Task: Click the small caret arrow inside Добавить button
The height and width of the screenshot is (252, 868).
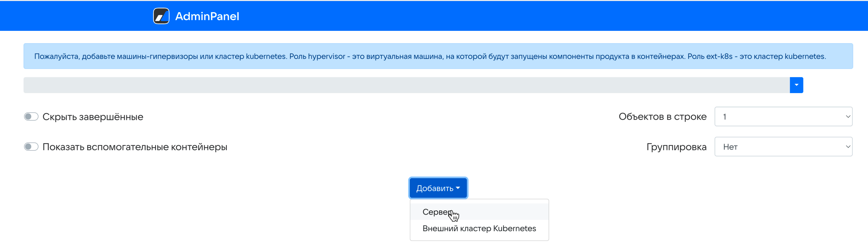Action: coord(458,188)
